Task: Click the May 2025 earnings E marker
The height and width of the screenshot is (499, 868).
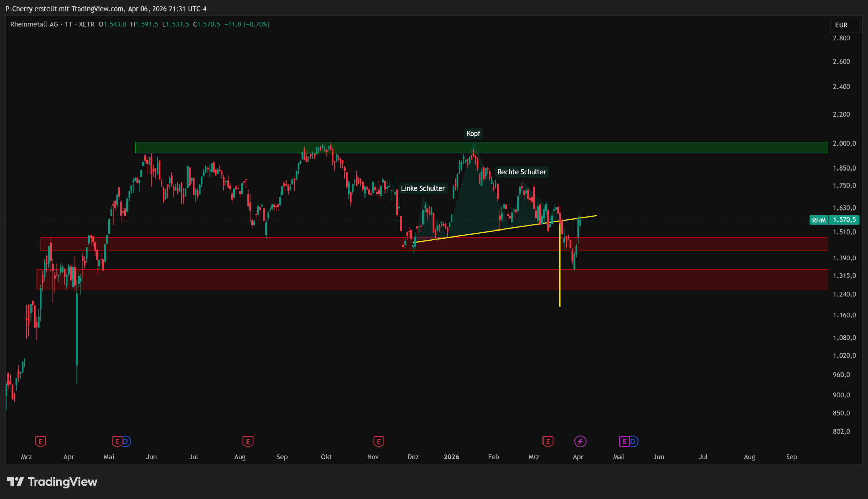Action: [x=117, y=441]
